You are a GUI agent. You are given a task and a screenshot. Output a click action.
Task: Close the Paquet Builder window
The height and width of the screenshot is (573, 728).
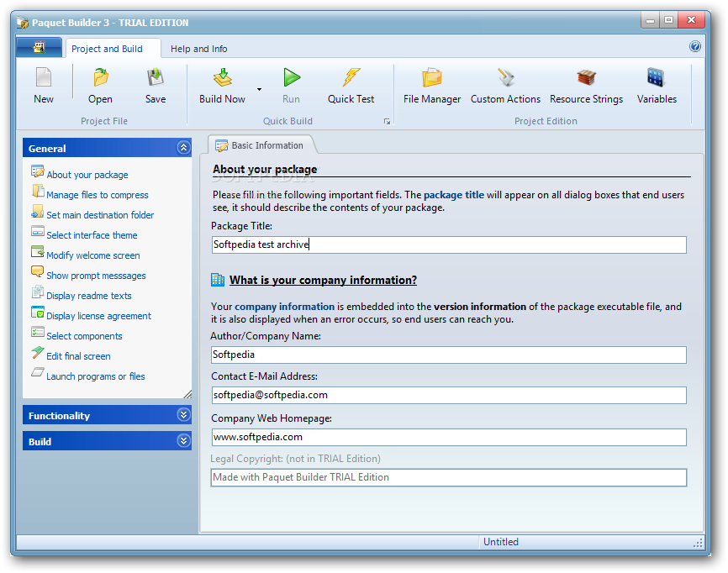pos(691,20)
